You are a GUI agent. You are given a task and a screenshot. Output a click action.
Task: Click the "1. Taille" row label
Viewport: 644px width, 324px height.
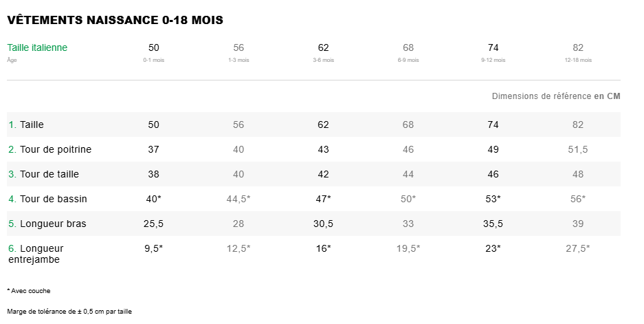[26, 125]
